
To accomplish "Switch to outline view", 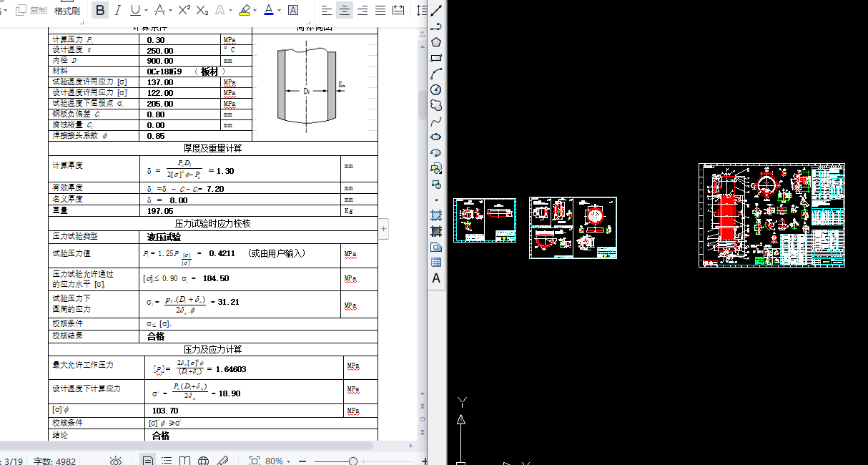I will point(167,461).
